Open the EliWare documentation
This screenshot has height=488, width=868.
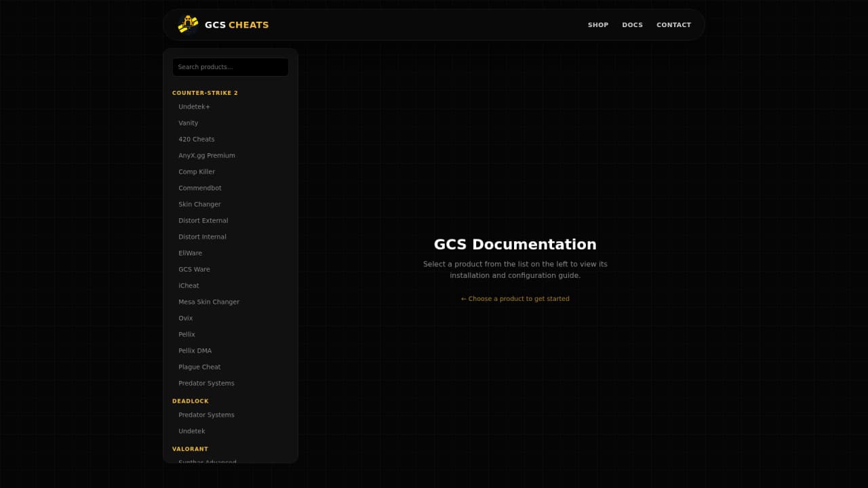point(231,253)
